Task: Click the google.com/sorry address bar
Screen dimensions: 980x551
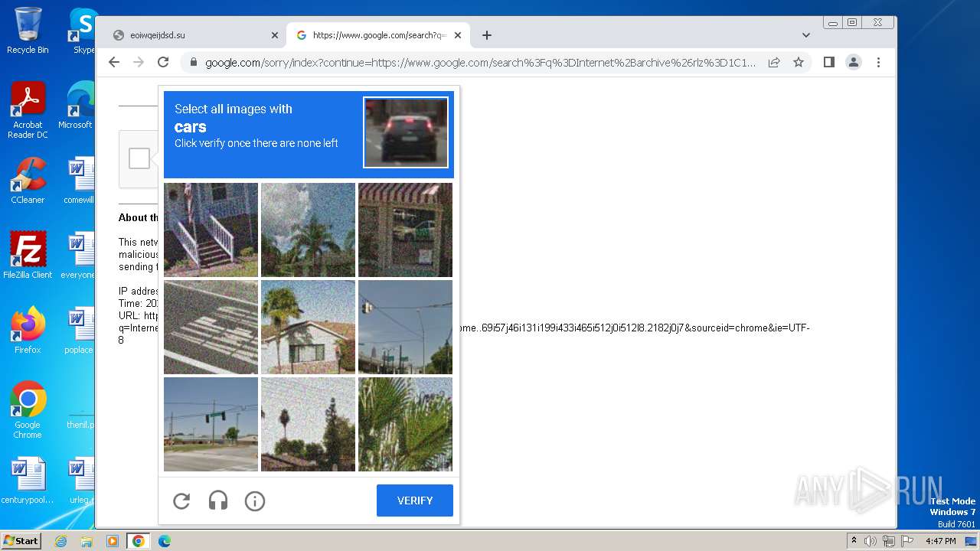Action: (480, 63)
